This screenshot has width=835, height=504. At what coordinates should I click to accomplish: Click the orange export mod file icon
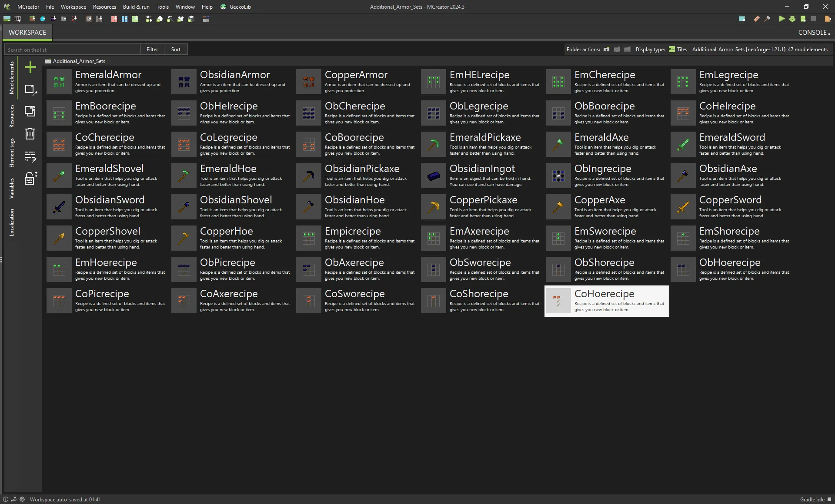tap(828, 19)
